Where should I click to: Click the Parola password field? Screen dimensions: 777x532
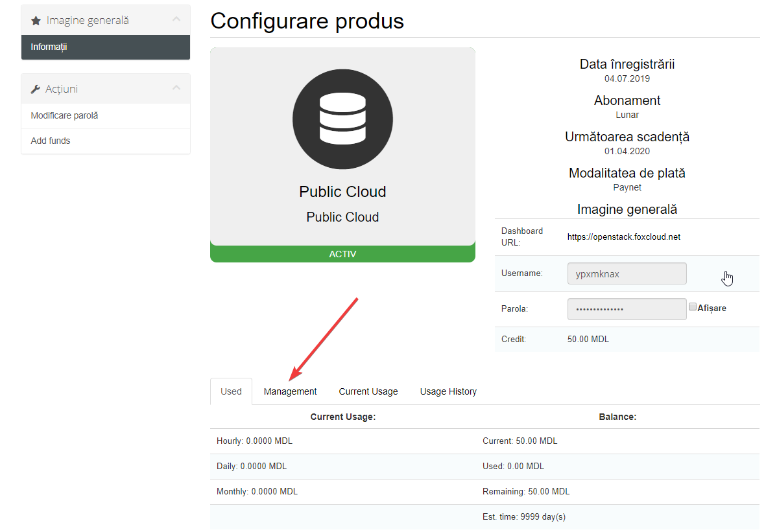[x=627, y=309]
